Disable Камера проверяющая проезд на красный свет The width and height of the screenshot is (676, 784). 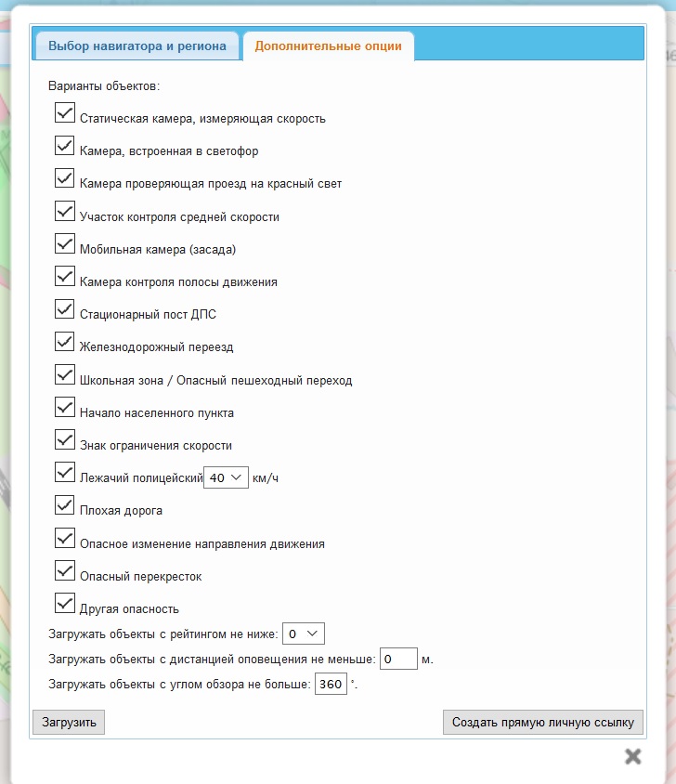pyautogui.click(x=65, y=178)
